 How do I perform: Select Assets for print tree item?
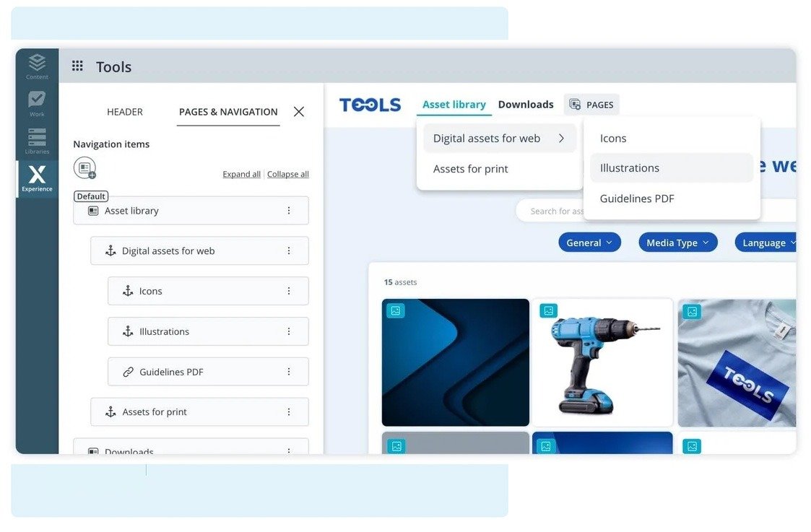(155, 412)
